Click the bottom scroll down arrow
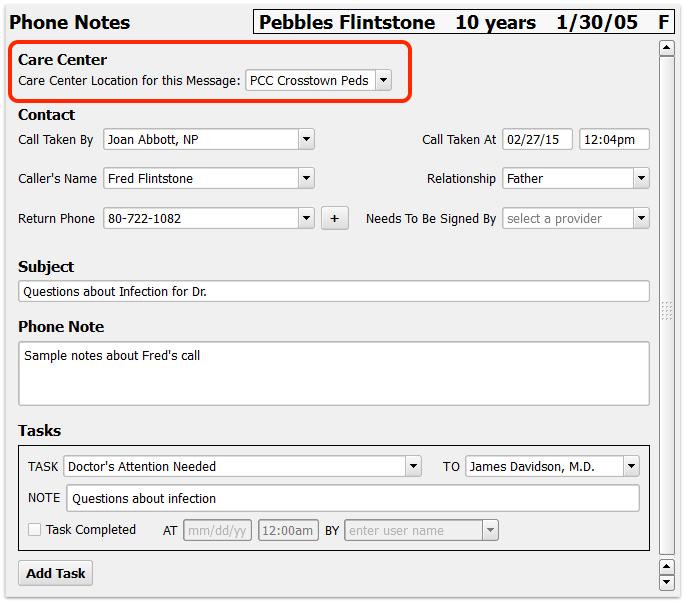The width and height of the screenshot is (686, 604). coord(666,583)
